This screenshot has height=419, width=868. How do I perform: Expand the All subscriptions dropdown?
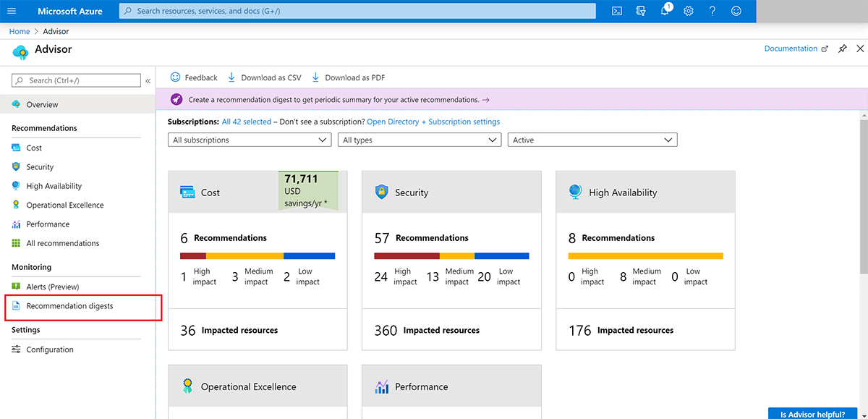pyautogui.click(x=250, y=140)
